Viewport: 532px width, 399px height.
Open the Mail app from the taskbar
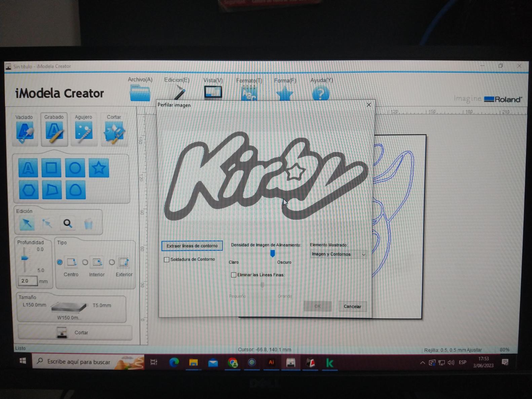[x=213, y=363]
